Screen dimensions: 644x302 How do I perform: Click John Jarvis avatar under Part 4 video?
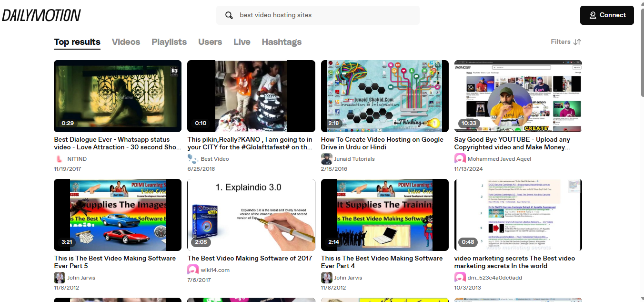(x=326, y=278)
